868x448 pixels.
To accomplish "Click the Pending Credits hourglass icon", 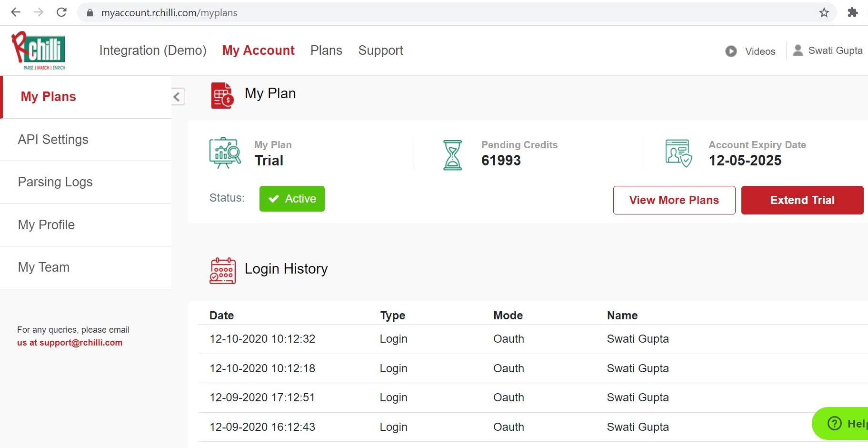I will click(453, 155).
